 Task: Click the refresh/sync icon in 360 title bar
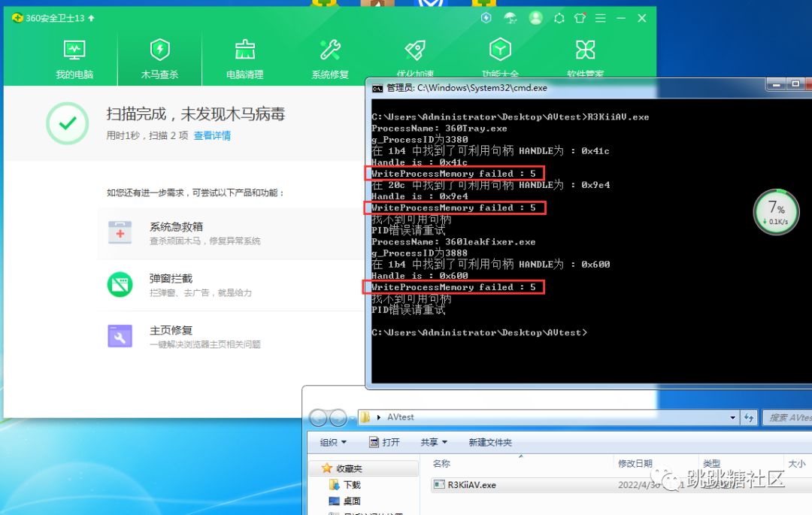(x=559, y=18)
